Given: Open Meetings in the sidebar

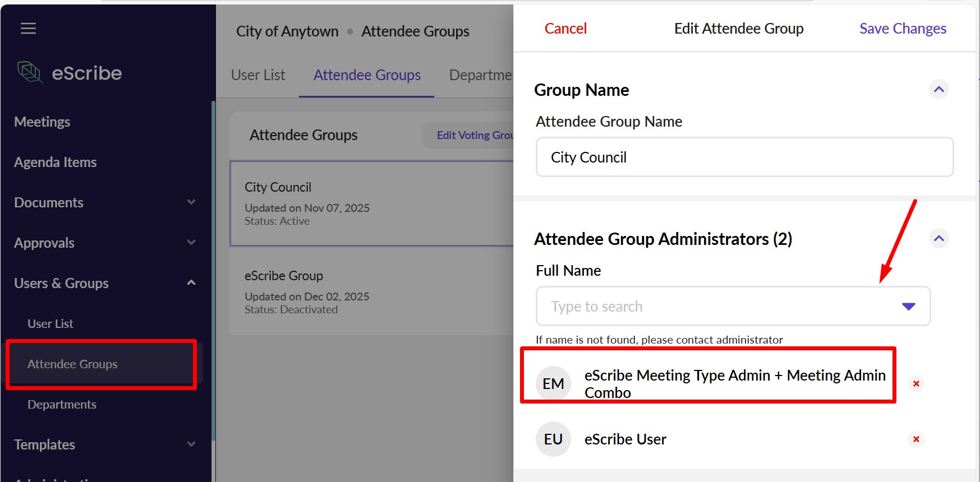Looking at the screenshot, I should pyautogui.click(x=42, y=122).
